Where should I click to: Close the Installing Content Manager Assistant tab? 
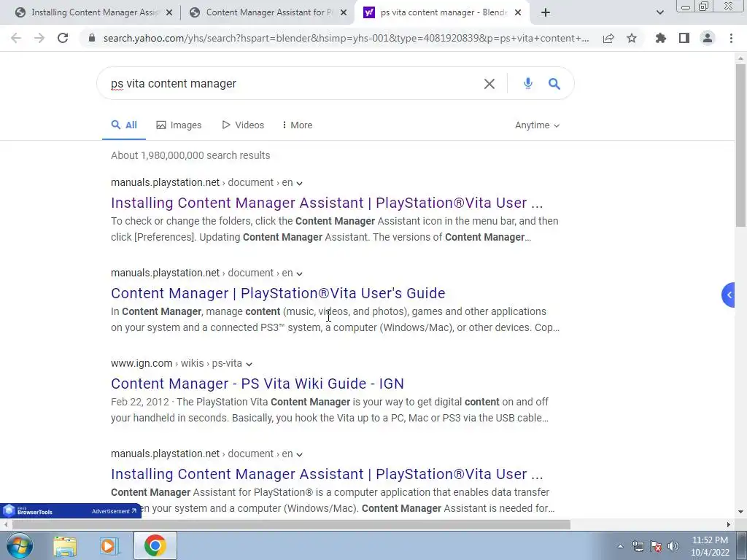point(169,12)
